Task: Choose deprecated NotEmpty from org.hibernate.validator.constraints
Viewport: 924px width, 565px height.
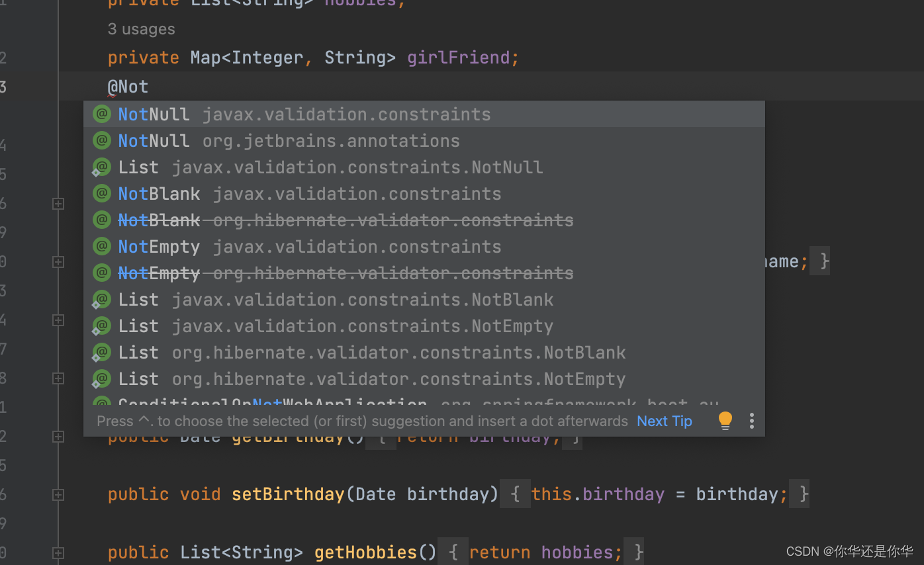Action: [424, 273]
